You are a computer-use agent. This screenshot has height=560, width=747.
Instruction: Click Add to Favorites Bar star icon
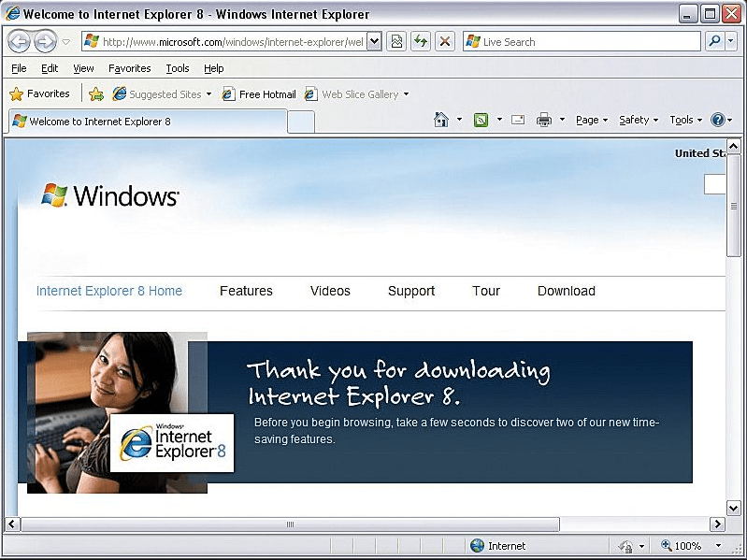[x=95, y=94]
